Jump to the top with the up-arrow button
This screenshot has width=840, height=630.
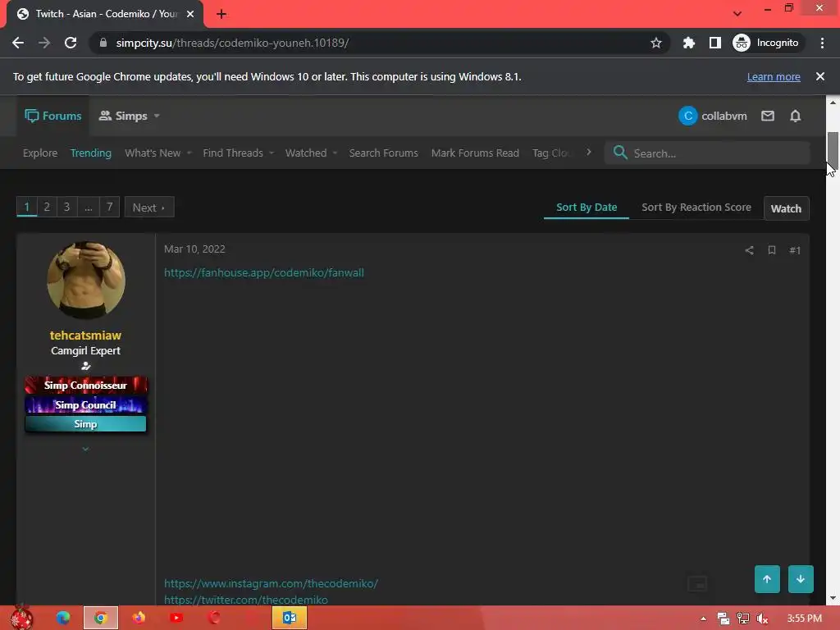(767, 579)
